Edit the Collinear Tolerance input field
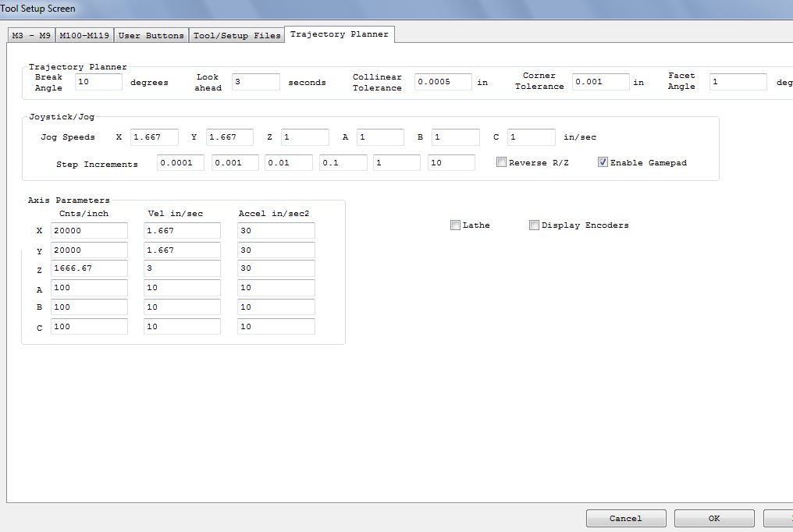This screenshot has height=532, width=793. [443, 82]
